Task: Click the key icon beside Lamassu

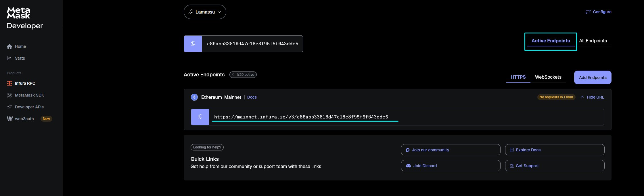Action: (x=191, y=12)
